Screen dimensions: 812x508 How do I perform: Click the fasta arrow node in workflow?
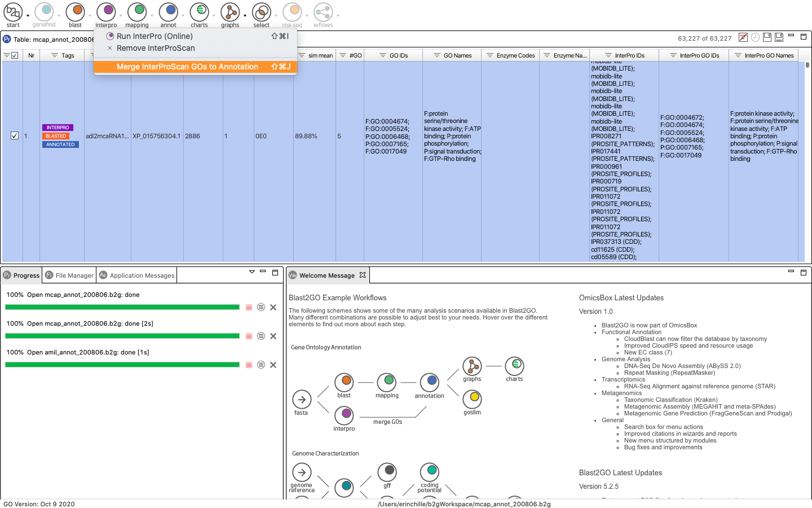click(302, 400)
